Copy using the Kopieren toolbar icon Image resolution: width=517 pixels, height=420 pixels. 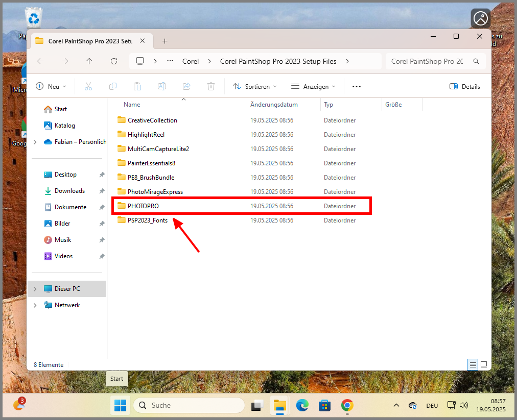pyautogui.click(x=112, y=86)
